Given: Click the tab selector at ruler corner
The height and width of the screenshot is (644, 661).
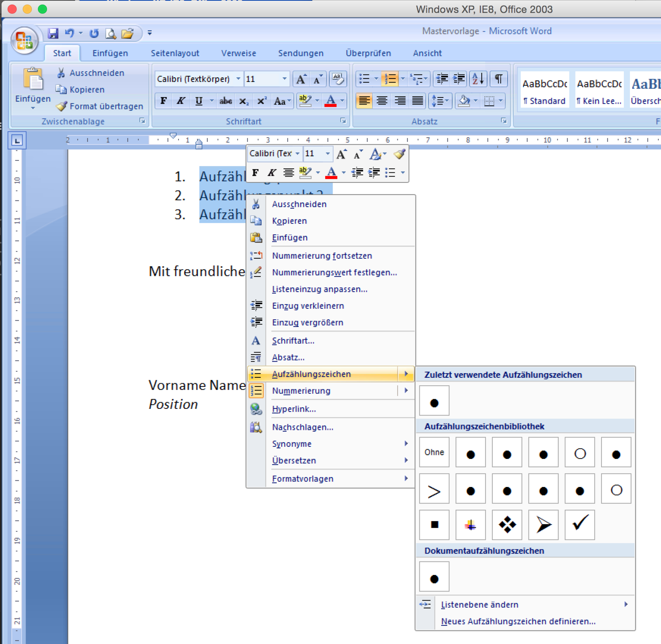Looking at the screenshot, I should coord(17,141).
